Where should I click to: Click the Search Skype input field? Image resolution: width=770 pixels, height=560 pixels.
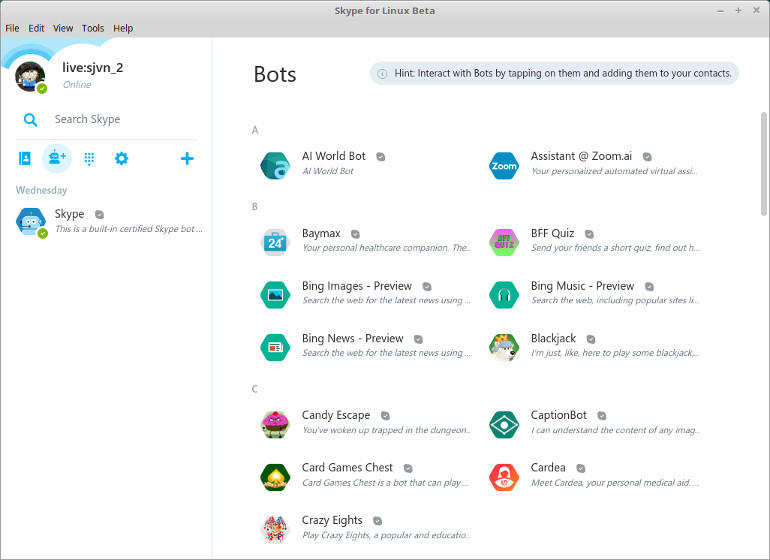pyautogui.click(x=106, y=119)
